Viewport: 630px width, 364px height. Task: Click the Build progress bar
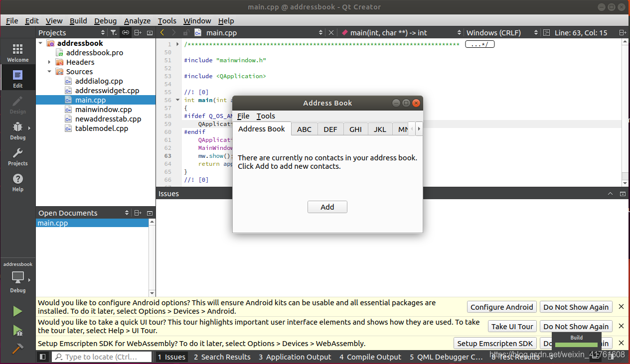[x=577, y=345]
